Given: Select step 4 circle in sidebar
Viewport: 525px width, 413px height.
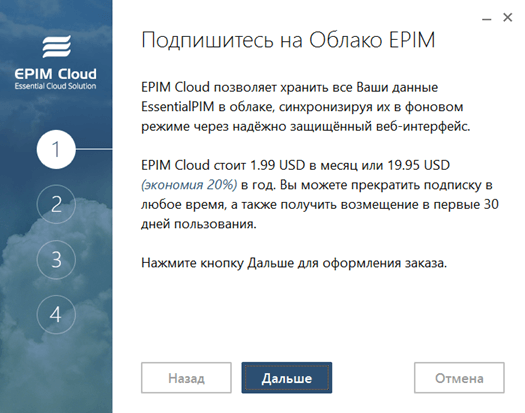Looking at the screenshot, I should point(56,314).
